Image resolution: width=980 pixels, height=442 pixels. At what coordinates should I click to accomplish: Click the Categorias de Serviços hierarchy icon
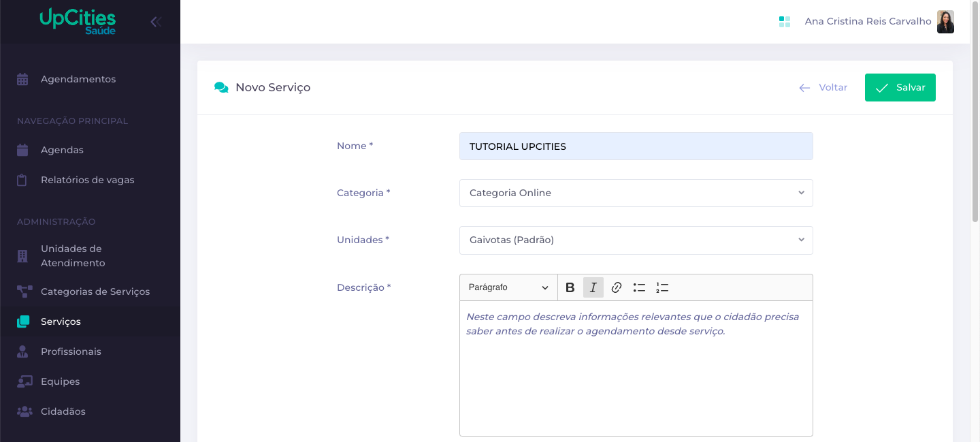(24, 291)
